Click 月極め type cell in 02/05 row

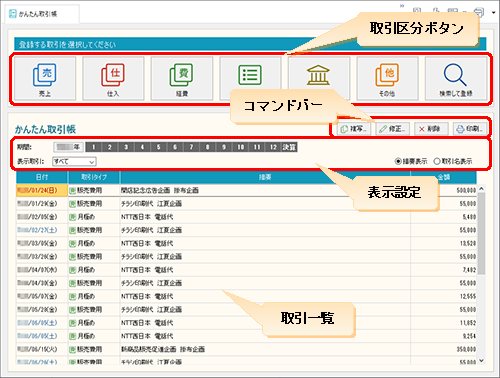click(94, 217)
